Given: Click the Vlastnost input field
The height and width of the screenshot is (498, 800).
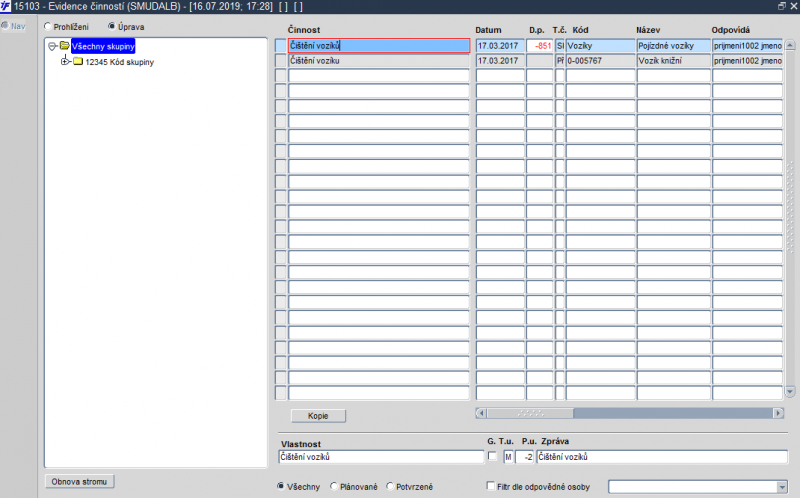Looking at the screenshot, I should click(x=381, y=457).
